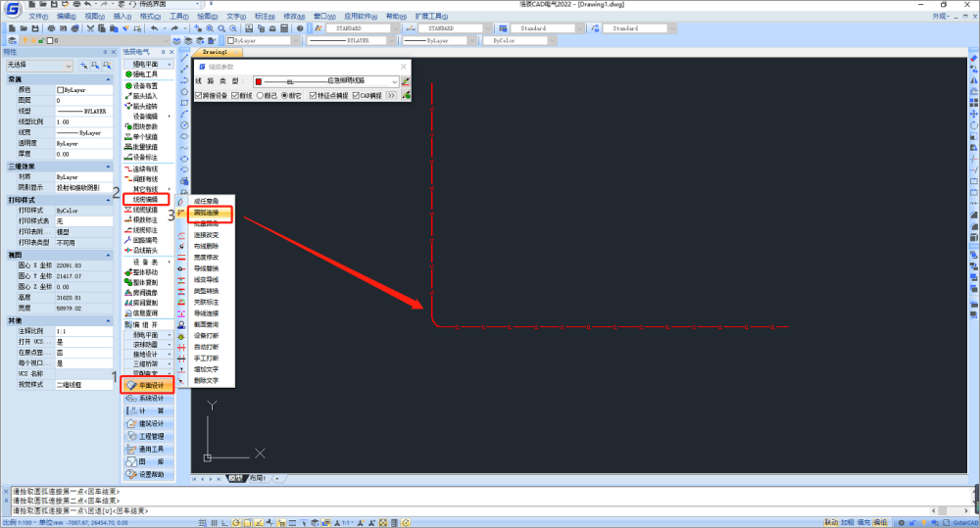Expand the 线路类型 dropdown
The image size is (980, 528).
pyautogui.click(x=394, y=81)
